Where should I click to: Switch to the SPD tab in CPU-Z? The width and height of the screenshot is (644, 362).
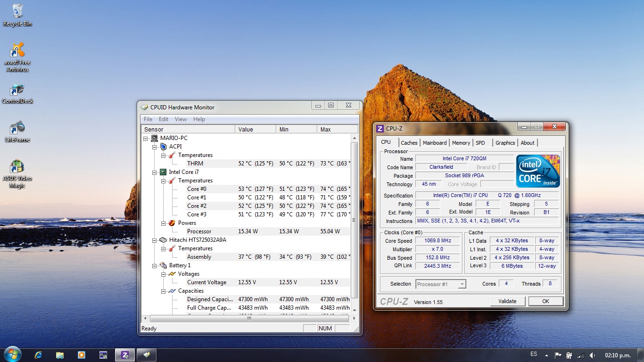coord(480,143)
